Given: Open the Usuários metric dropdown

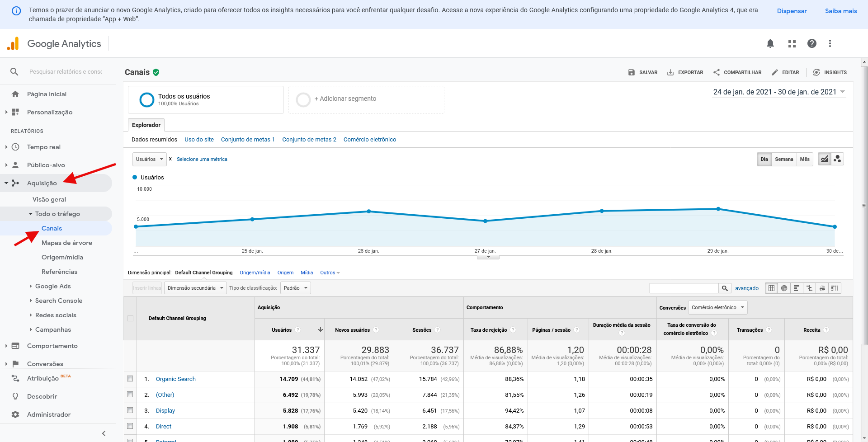Looking at the screenshot, I should pos(149,159).
